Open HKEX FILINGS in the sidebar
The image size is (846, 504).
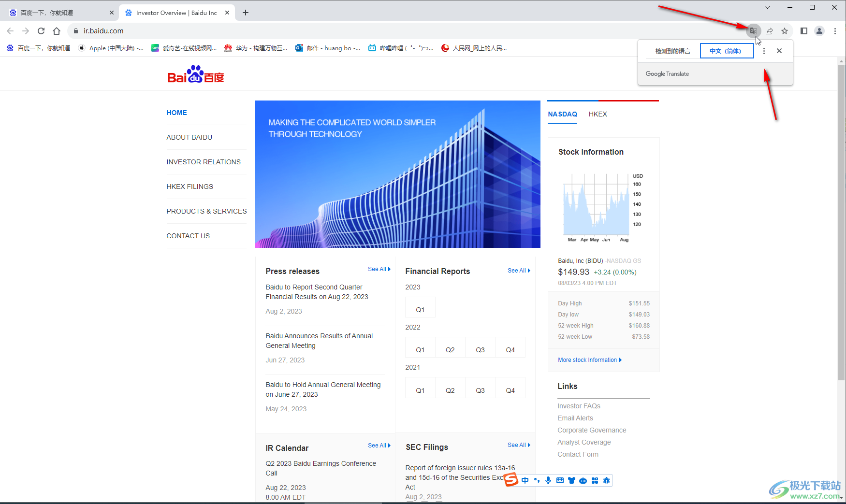click(190, 187)
